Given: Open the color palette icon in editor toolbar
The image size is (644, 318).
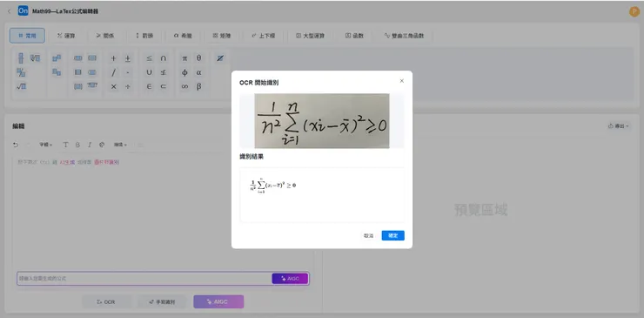Looking at the screenshot, I should [x=102, y=145].
